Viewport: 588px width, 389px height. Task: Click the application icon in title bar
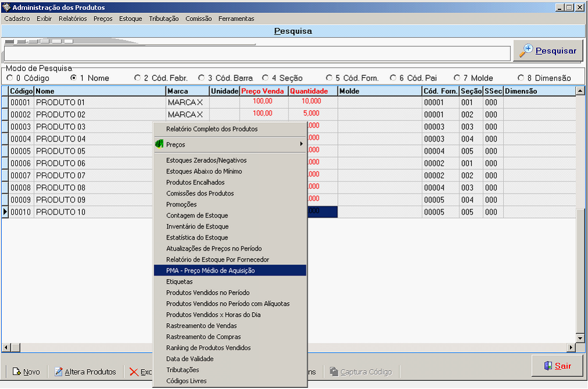6,8
